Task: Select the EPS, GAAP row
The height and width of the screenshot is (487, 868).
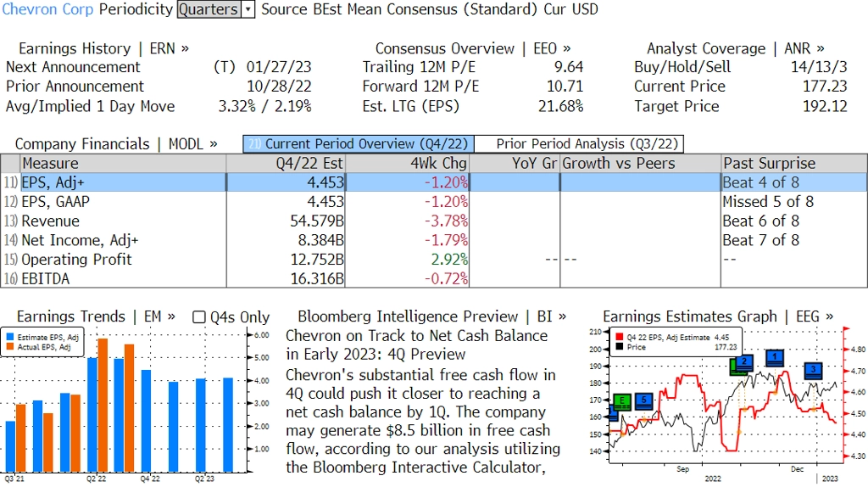Action: pyautogui.click(x=434, y=202)
